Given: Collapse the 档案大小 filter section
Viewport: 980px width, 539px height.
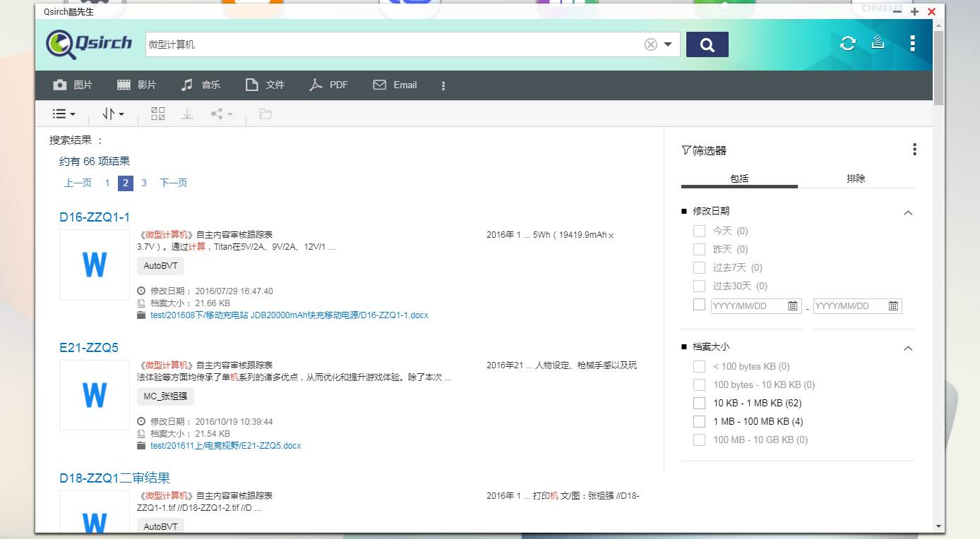Looking at the screenshot, I should 909,348.
